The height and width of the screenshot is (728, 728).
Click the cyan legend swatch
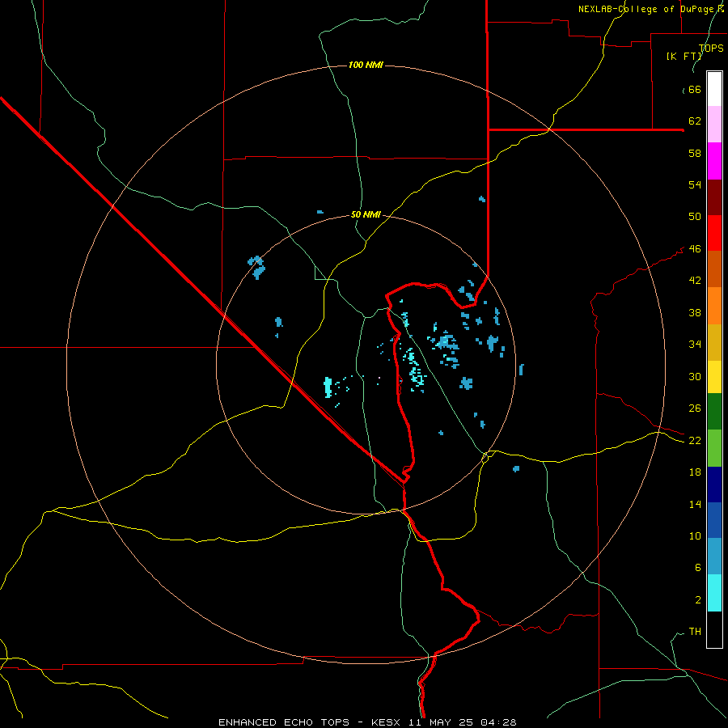coord(714,593)
